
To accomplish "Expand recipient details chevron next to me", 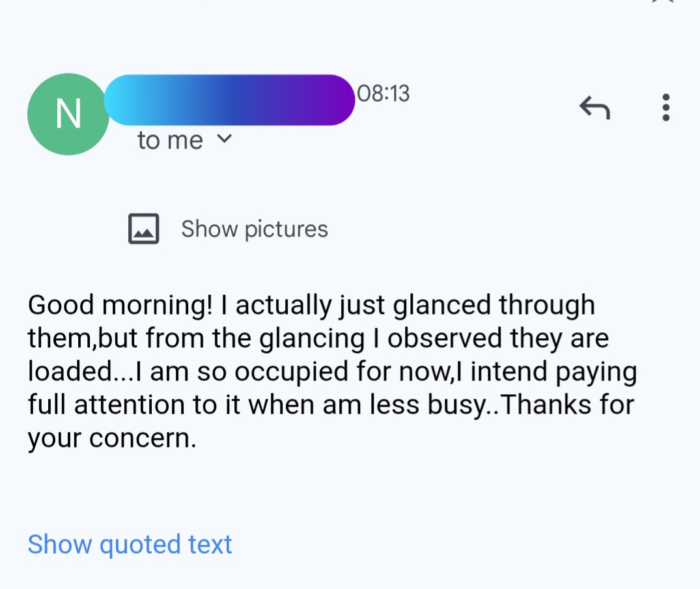I will (224, 139).
